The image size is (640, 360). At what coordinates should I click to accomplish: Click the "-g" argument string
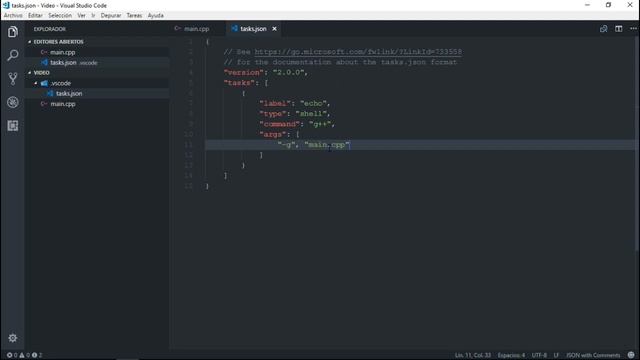[287, 145]
